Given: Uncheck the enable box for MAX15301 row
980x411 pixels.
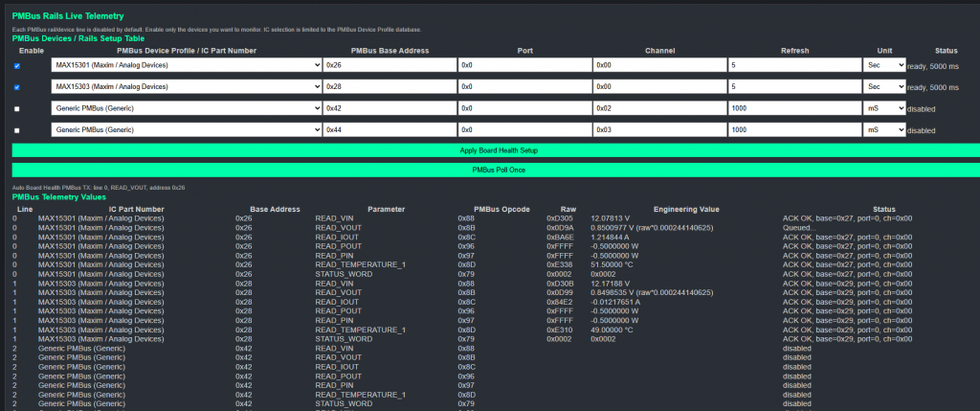Looking at the screenshot, I should pyautogui.click(x=17, y=66).
